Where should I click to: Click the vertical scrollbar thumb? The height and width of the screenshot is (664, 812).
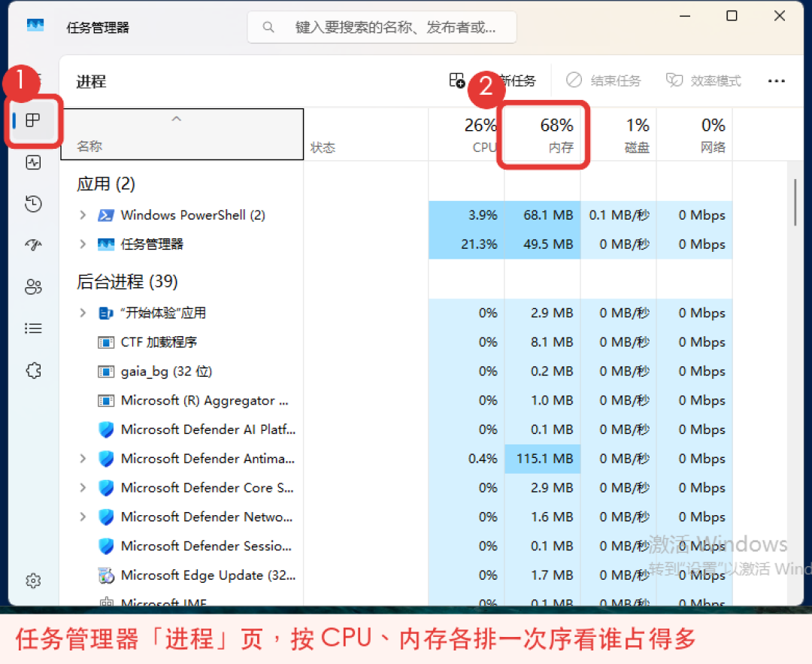pyautogui.click(x=795, y=202)
